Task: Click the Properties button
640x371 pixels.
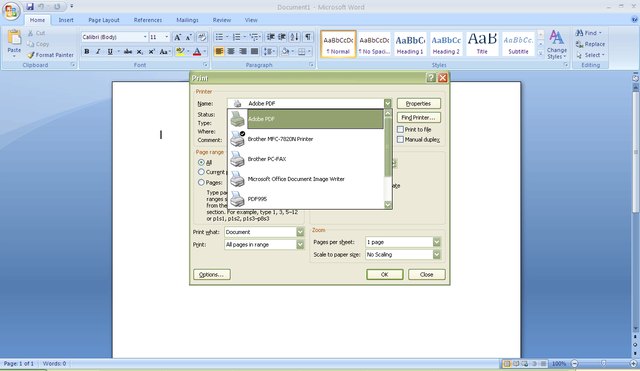Action: [x=419, y=104]
